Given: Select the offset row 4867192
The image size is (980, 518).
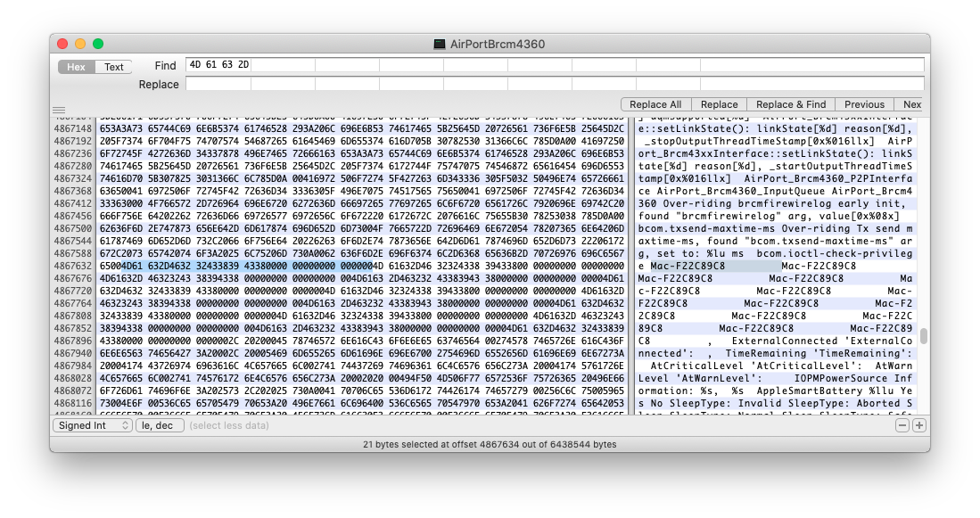Looking at the screenshot, I should coord(72,141).
